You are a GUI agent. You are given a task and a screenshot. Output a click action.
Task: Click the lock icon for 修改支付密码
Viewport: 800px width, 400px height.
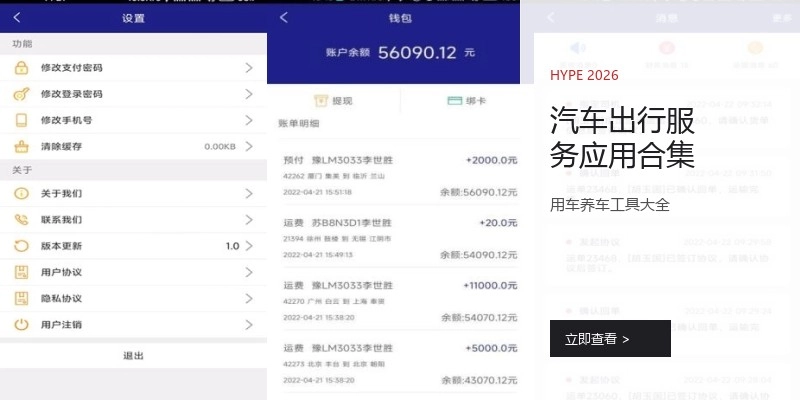(21, 68)
